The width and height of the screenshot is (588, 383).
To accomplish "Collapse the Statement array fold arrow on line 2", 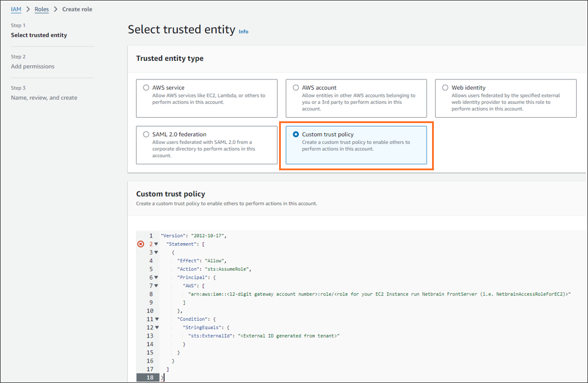I will click(157, 244).
